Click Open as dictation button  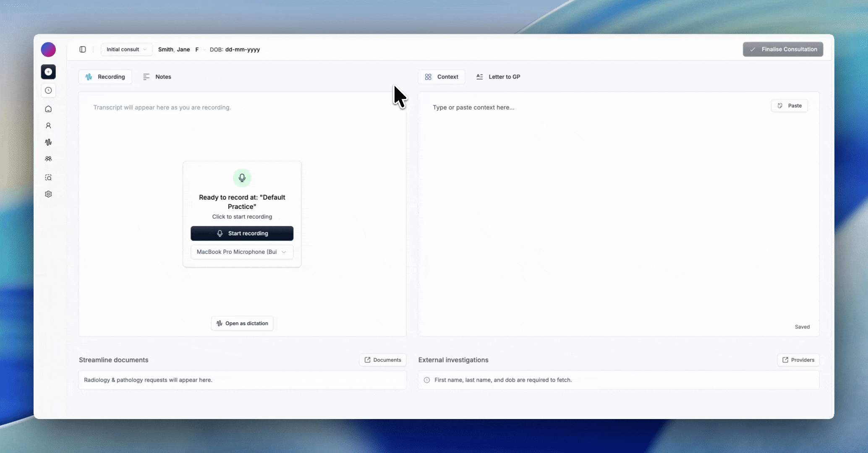(242, 323)
